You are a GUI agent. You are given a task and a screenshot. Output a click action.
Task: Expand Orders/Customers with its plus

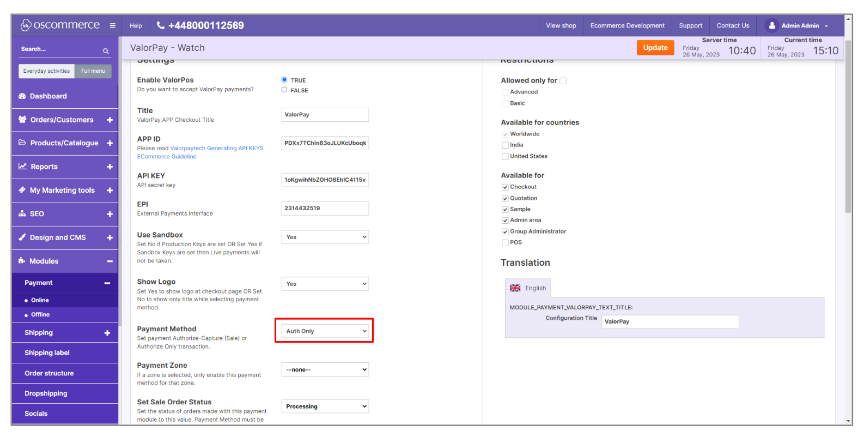(110, 119)
